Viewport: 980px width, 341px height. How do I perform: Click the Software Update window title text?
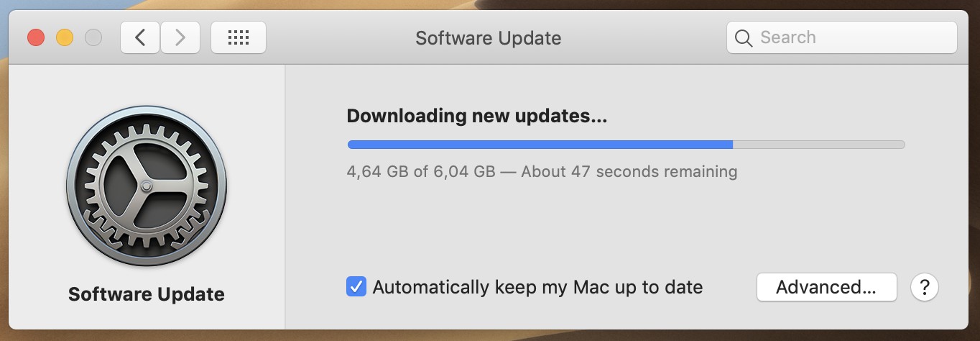click(x=489, y=38)
